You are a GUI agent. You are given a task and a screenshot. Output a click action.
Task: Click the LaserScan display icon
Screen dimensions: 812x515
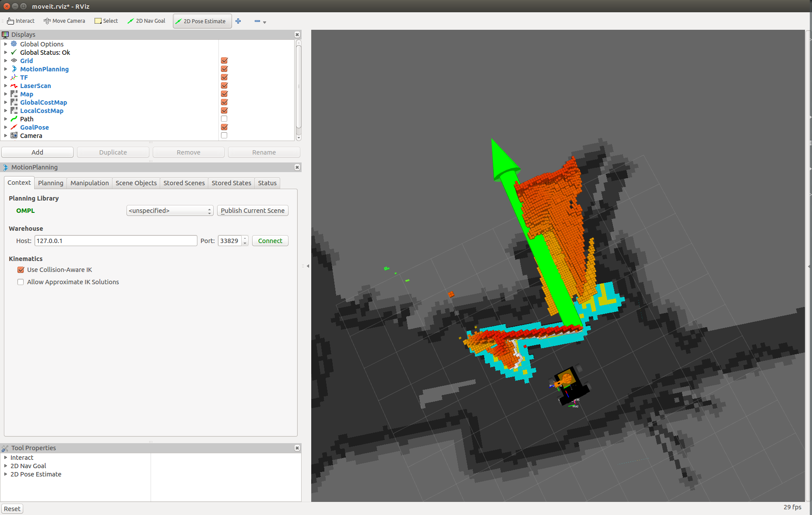(14, 86)
